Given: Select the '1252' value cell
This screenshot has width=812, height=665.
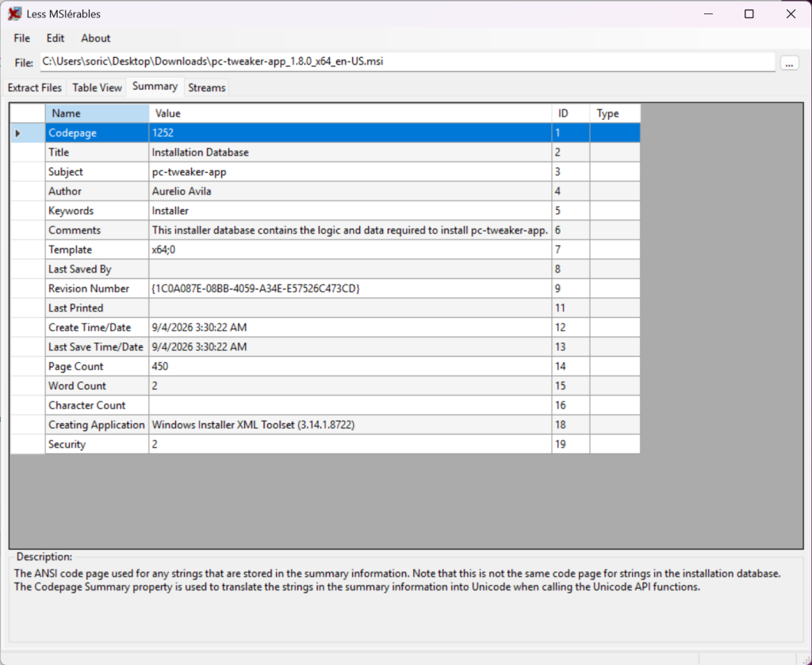Looking at the screenshot, I should click(350, 133).
